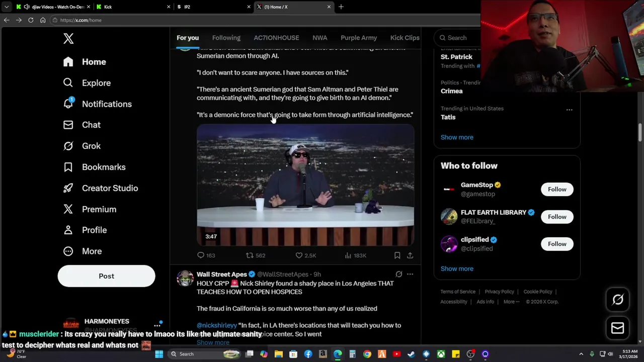The height and width of the screenshot is (362, 644).
Task: Expand the footer More menu
Action: pos(512,302)
